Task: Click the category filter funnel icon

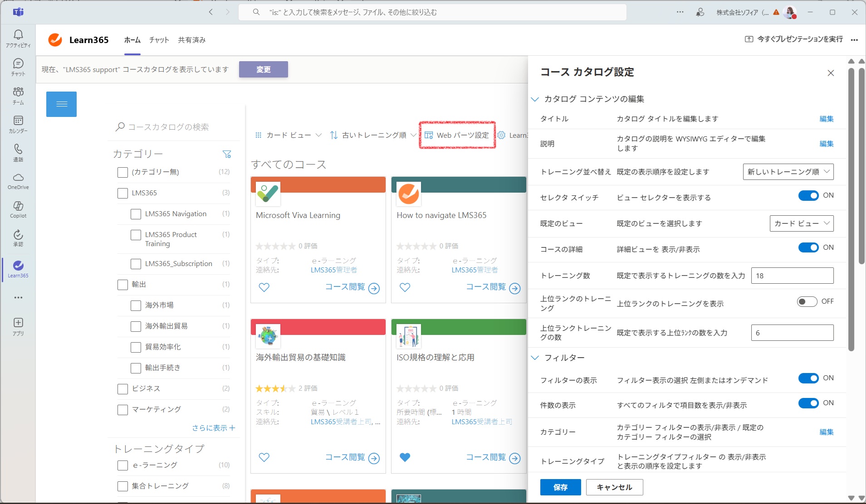Action: (x=227, y=154)
